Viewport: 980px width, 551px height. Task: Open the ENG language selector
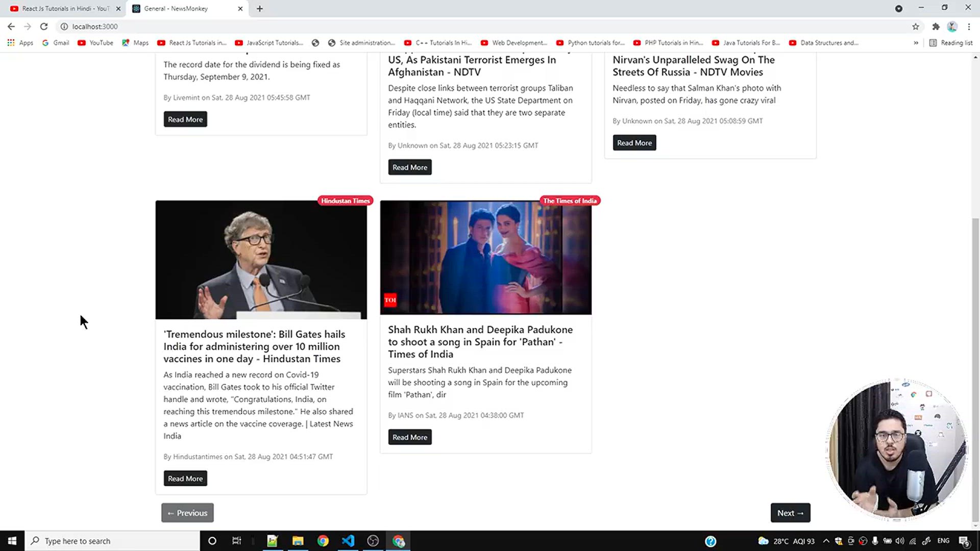943,541
